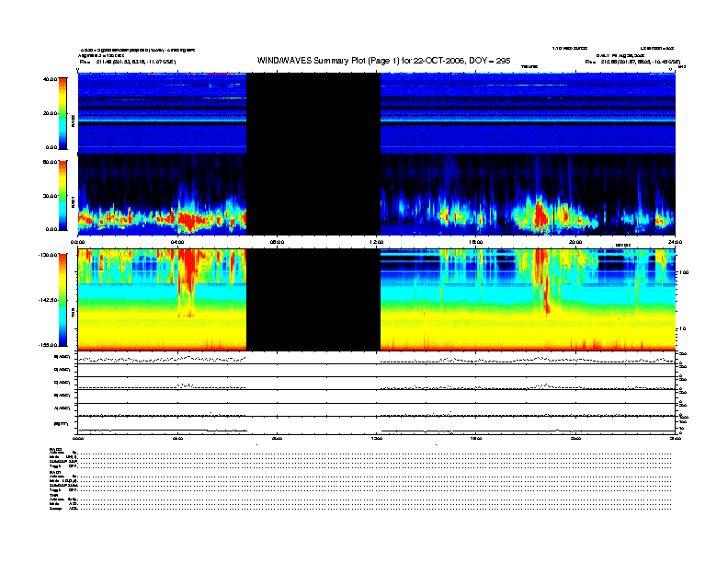Click the 24:00 tick label below RAD1

click(675, 242)
